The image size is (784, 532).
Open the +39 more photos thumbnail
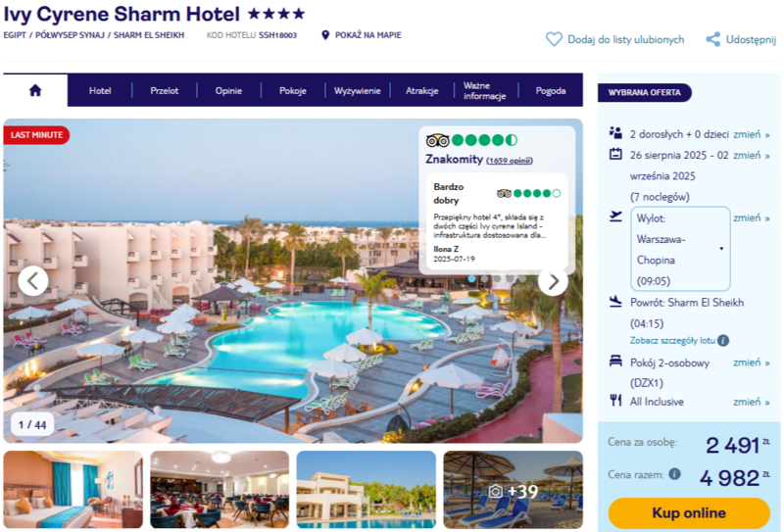pos(513,490)
